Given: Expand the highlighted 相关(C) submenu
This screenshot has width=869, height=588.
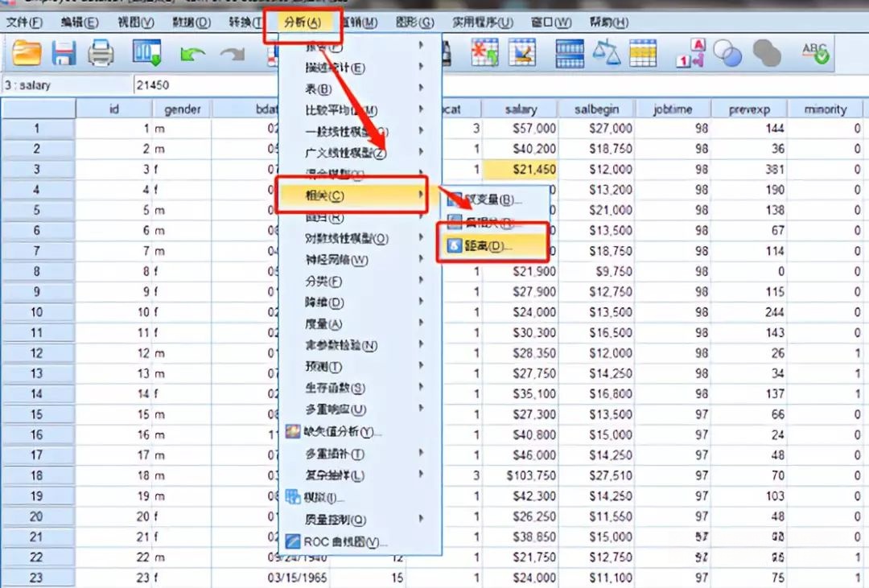Looking at the screenshot, I should point(352,195).
